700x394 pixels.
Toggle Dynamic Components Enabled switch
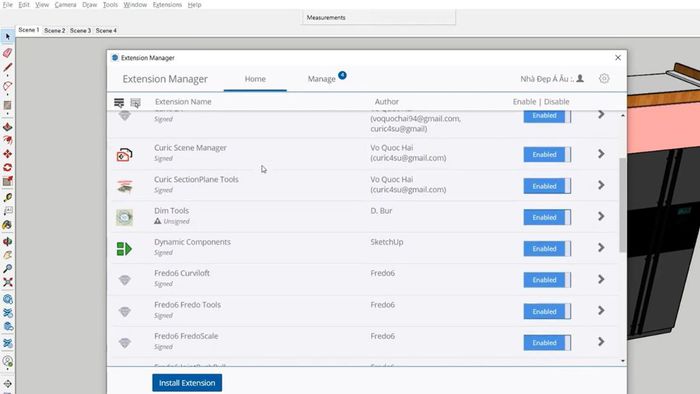pyautogui.click(x=547, y=249)
